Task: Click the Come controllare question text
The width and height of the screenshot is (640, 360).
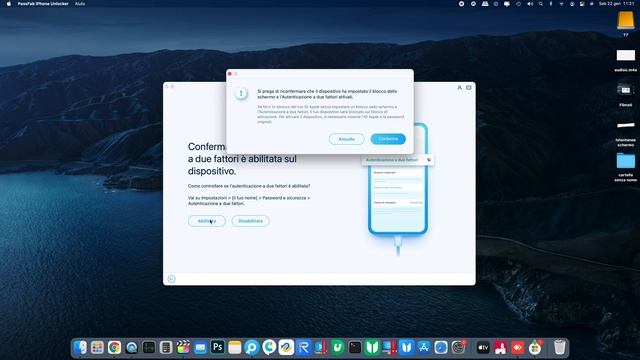Action: pos(249,186)
